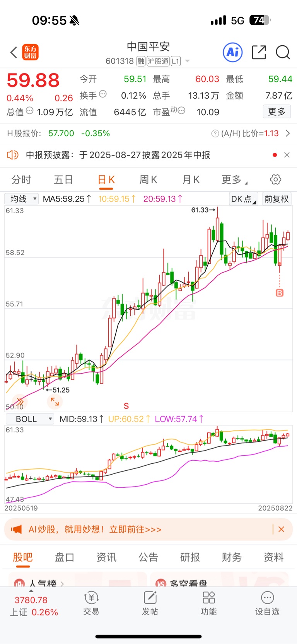This screenshot has width=297, height=644.
Task: Open chart settings gear icon
Action: 275,179
